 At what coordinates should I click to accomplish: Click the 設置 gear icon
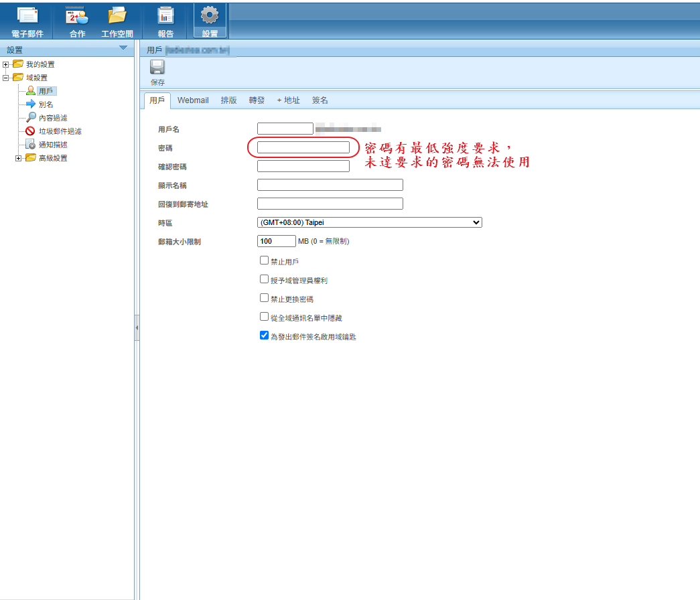pos(210,16)
